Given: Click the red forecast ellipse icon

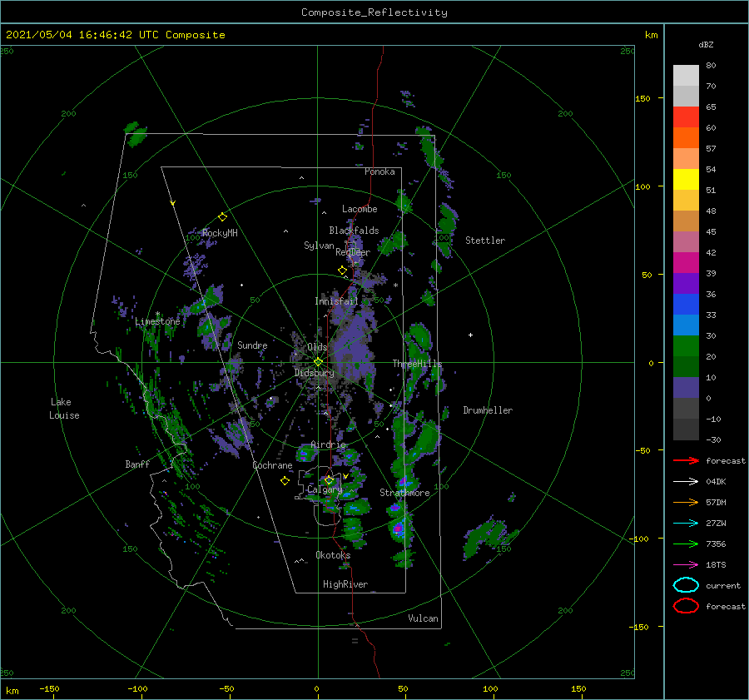Looking at the screenshot, I should (686, 606).
